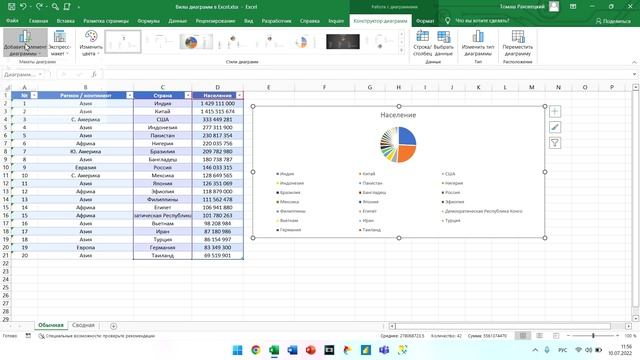Click the horizontal scrollbar
The image size is (640, 360).
(x=503, y=326)
